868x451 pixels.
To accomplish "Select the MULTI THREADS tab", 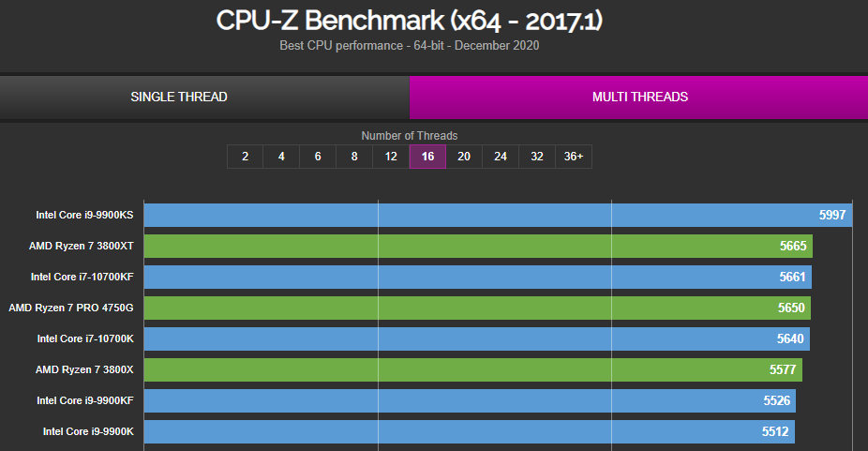I will 639,97.
